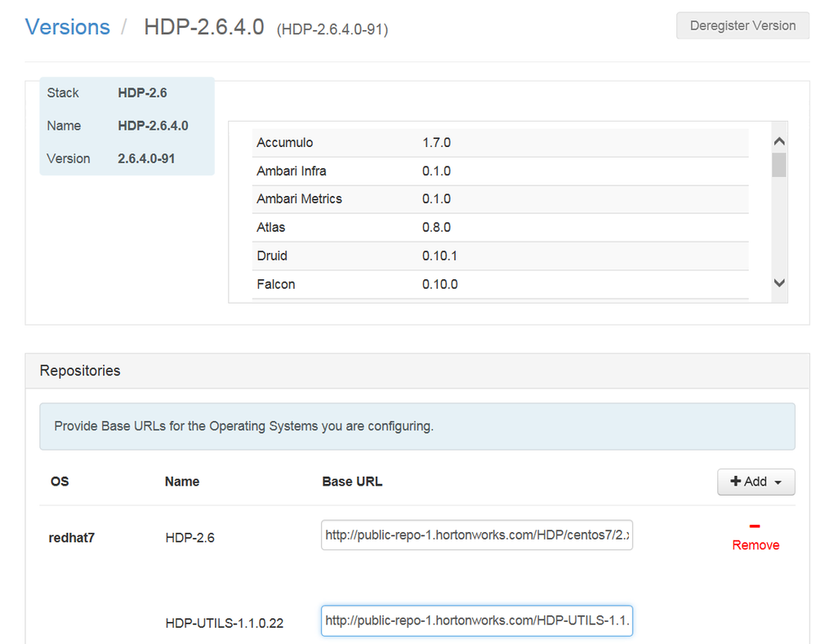Image resolution: width=816 pixels, height=644 pixels.
Task: Open the Add operating system dropdown
Action: pos(756,482)
